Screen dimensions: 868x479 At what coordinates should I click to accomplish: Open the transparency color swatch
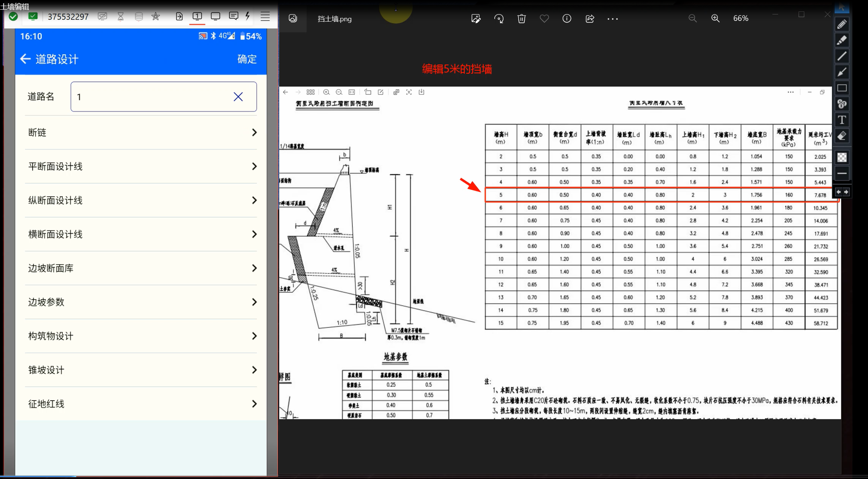pyautogui.click(x=842, y=157)
